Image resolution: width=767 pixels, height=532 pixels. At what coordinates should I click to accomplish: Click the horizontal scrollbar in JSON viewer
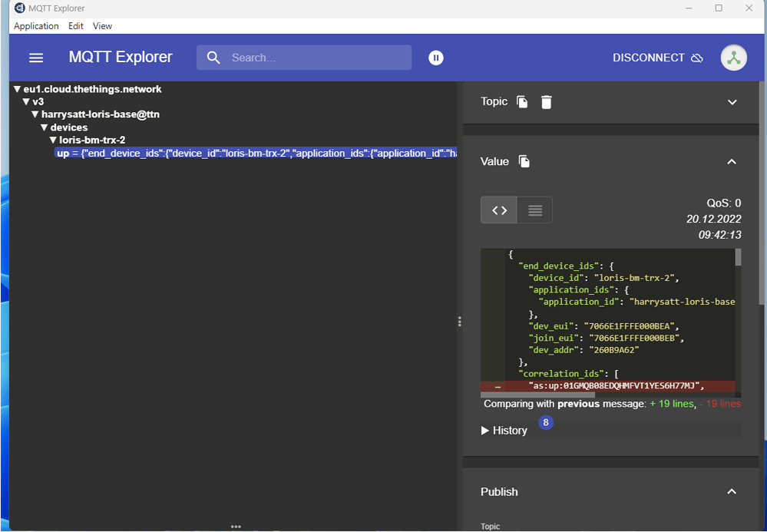tap(537, 395)
